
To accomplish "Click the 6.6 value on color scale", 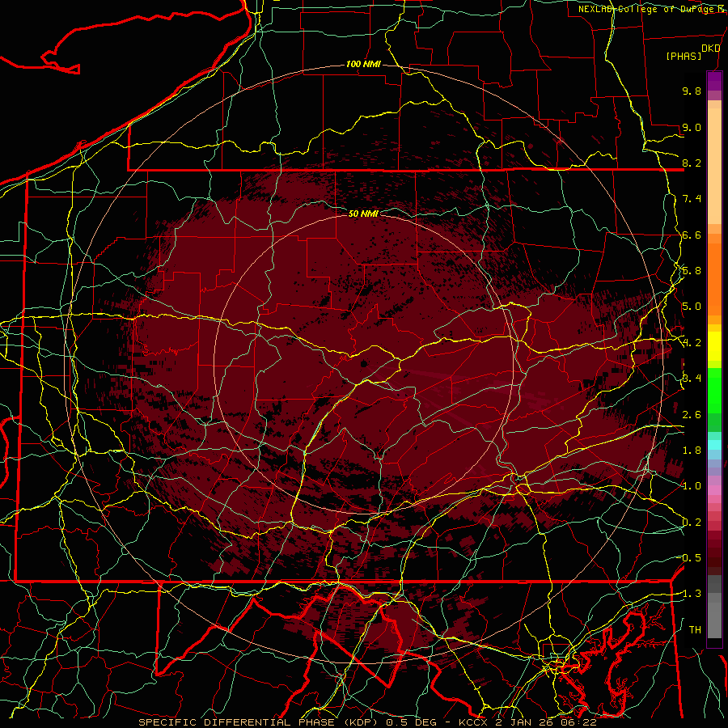I will [692, 235].
